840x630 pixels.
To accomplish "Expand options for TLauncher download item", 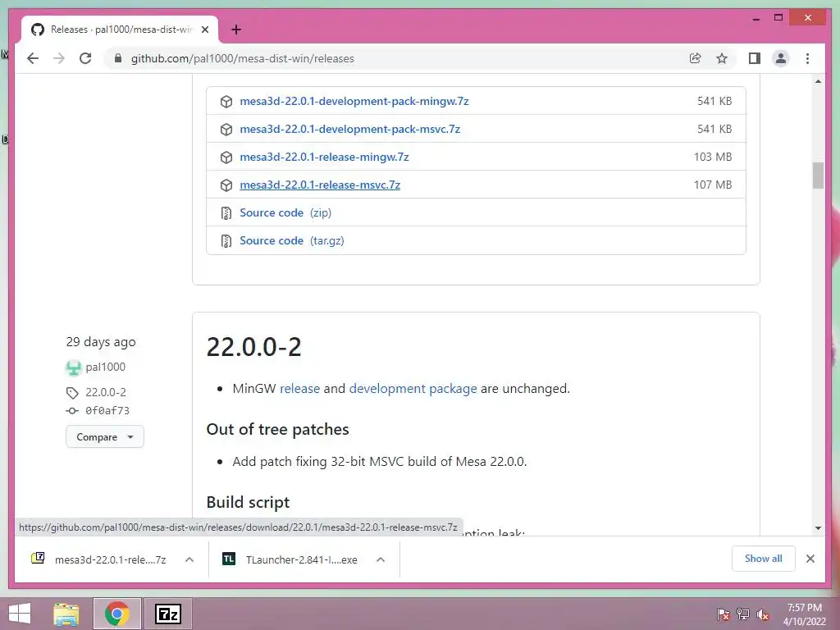I will pos(381,559).
